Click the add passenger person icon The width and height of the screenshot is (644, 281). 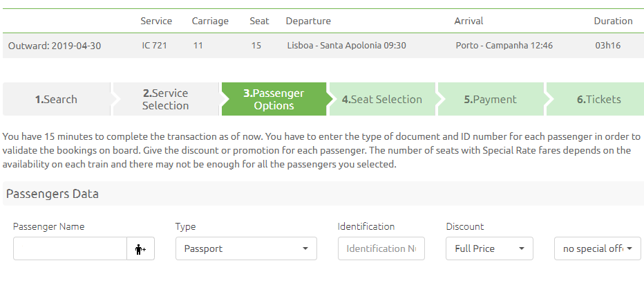(x=140, y=248)
